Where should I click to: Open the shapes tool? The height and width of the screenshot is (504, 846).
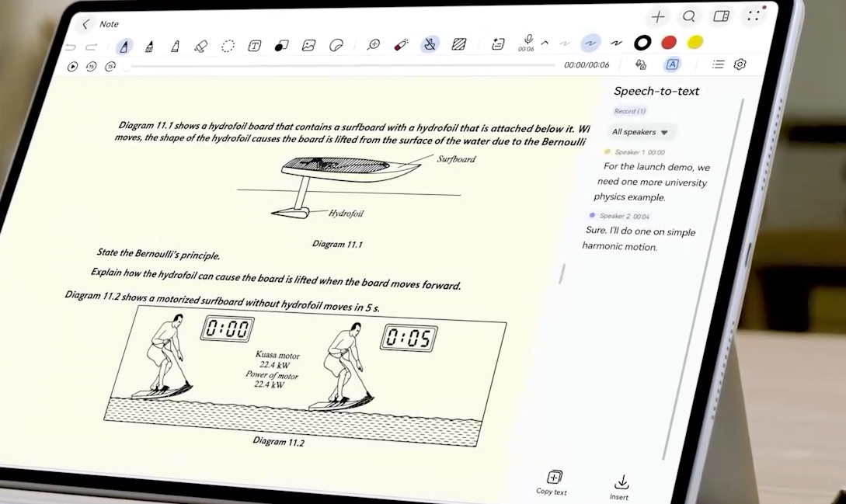[x=281, y=46]
